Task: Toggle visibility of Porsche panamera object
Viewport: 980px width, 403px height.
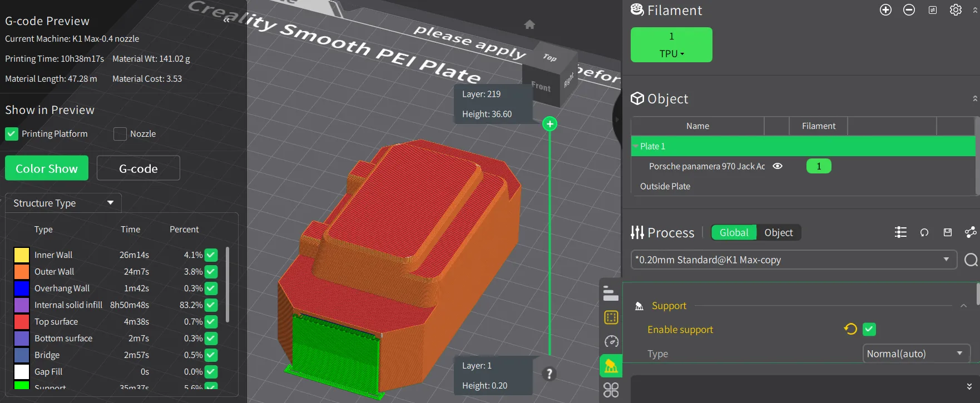Action: pyautogui.click(x=778, y=166)
